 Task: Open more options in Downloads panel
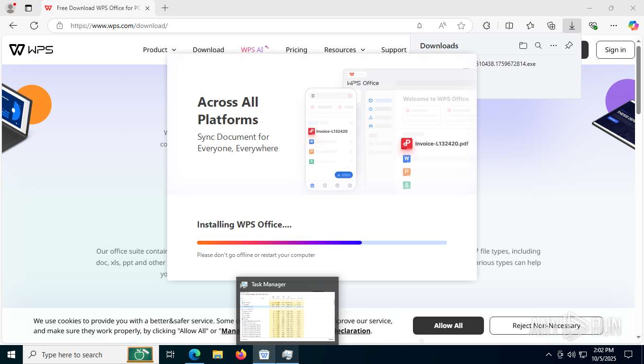[x=553, y=45]
